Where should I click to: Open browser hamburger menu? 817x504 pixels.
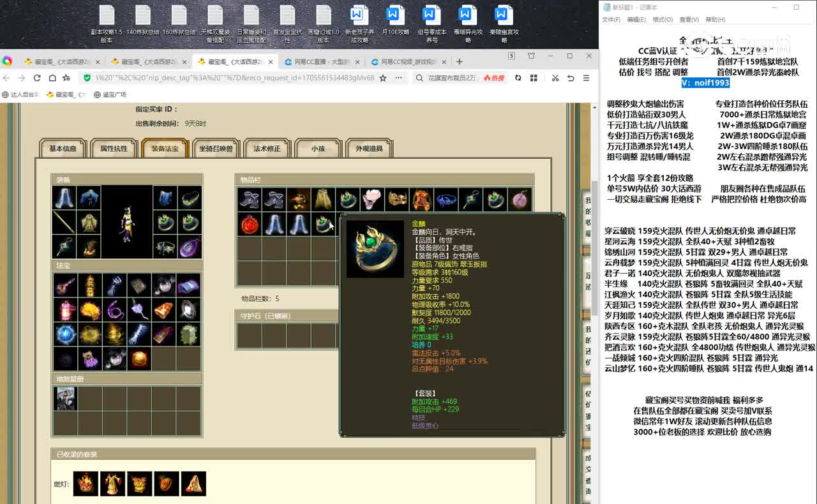(586, 78)
